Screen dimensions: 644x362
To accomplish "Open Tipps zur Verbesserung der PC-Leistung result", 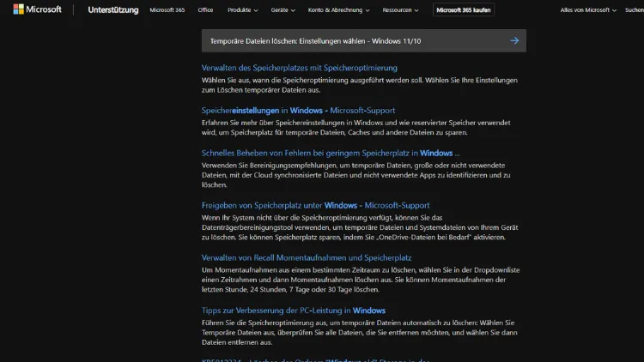I will click(x=294, y=311).
